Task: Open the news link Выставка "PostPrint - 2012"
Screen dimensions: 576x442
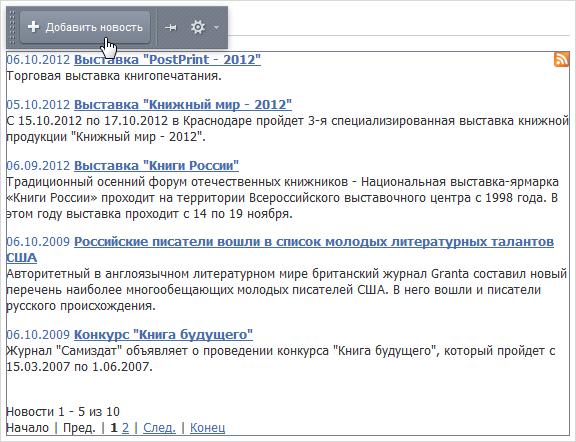Action: 168,60
